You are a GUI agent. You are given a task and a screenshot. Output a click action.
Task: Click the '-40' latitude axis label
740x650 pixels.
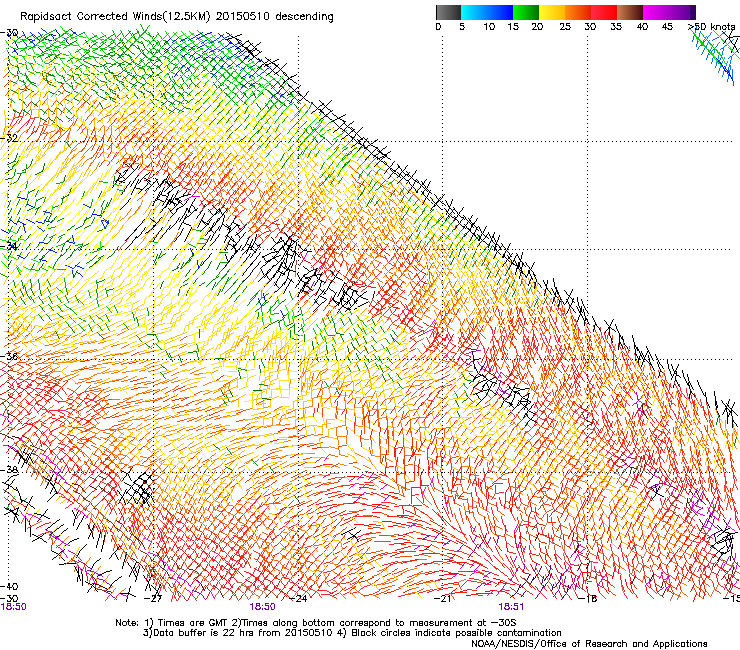point(9,587)
